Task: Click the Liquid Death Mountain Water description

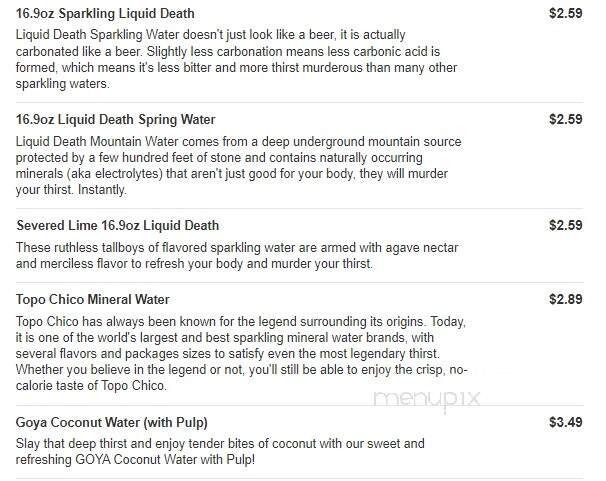Action: (x=239, y=166)
